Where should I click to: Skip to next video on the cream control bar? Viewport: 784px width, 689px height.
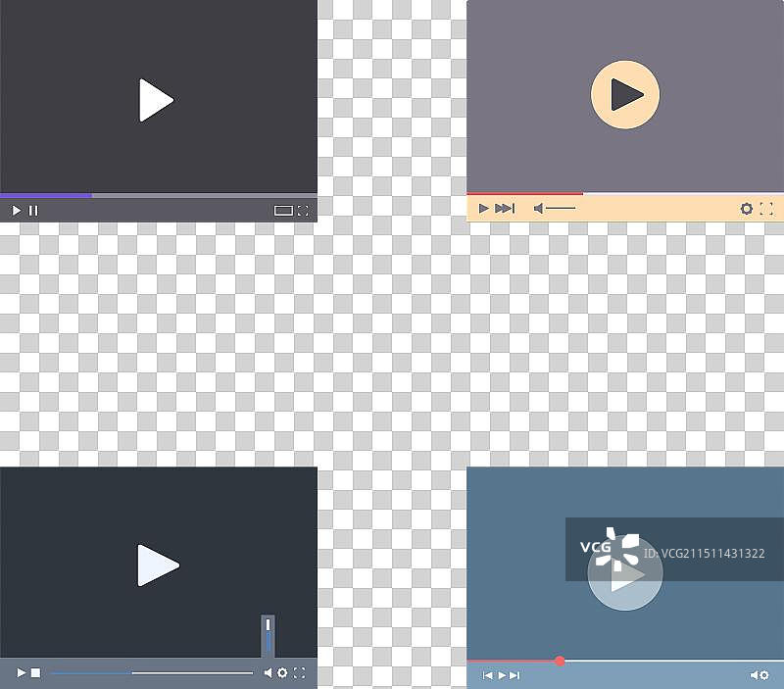point(505,208)
